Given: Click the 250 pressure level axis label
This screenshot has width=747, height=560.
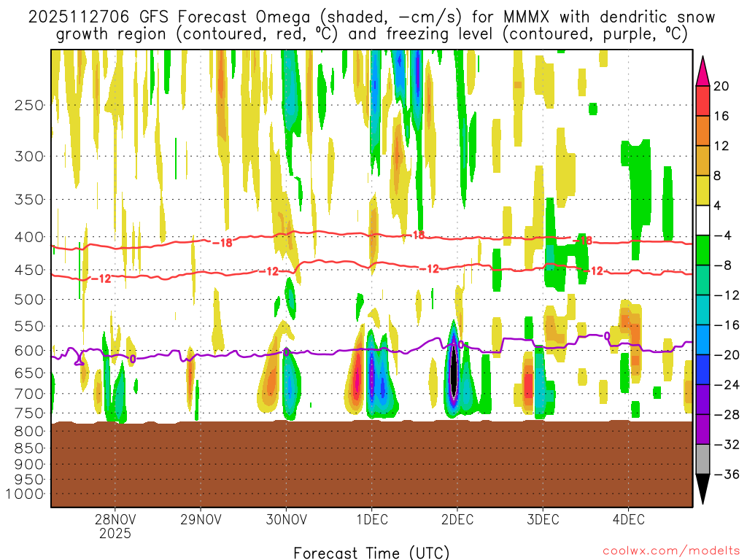Looking at the screenshot, I should (x=28, y=105).
